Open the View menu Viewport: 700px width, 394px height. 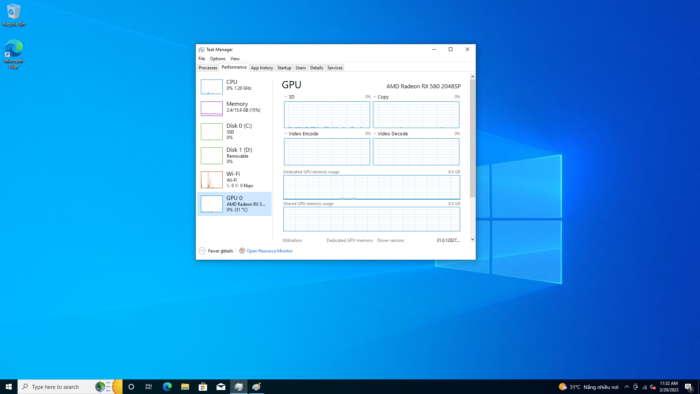(235, 58)
